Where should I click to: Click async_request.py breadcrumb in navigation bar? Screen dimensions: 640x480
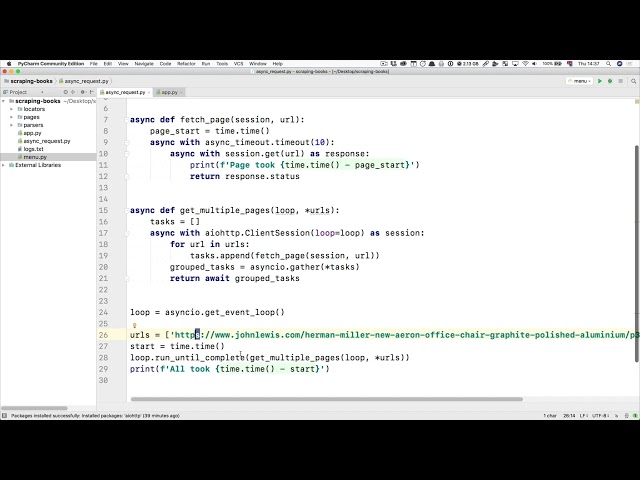tap(84, 81)
